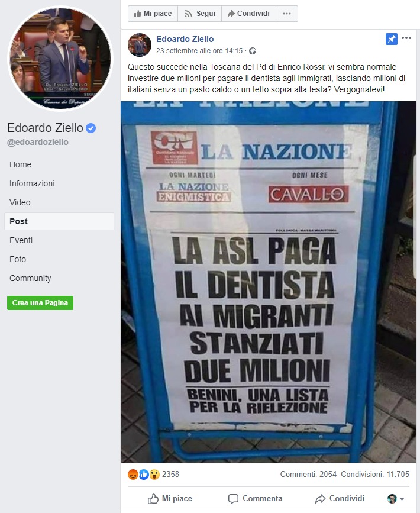Switch to the Foto sidebar tab
This screenshot has height=513, width=420.
coord(18,259)
